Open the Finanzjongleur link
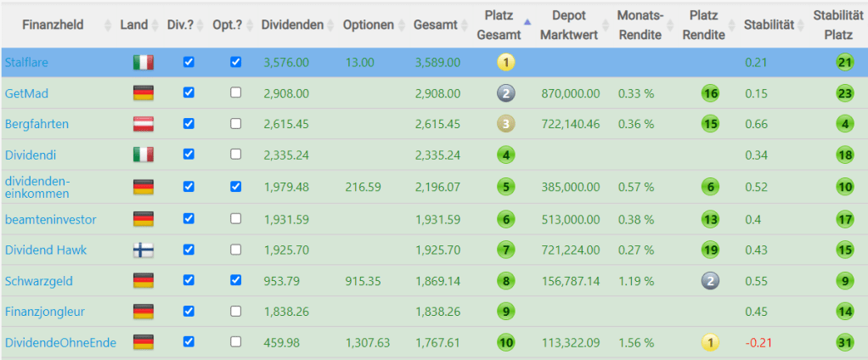This screenshot has width=868, height=360. (x=45, y=312)
